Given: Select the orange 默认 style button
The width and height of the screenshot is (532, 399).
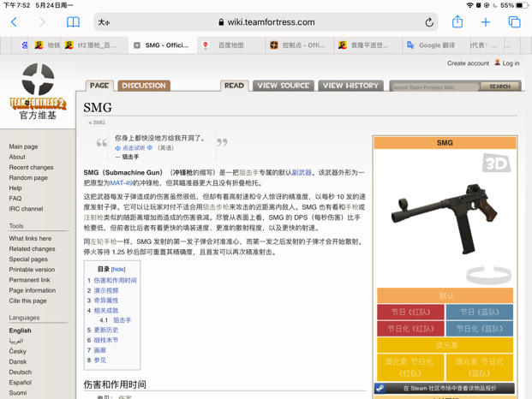Looking at the screenshot, I should [445, 295].
